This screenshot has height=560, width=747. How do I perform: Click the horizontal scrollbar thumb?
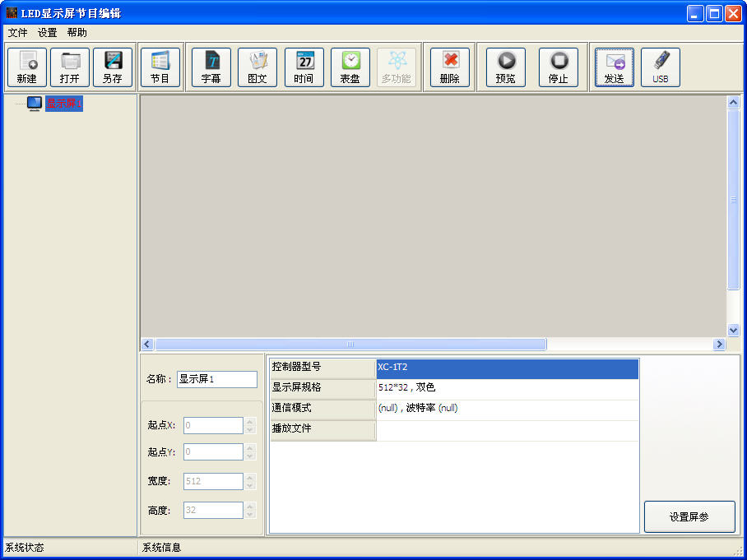[350, 345]
